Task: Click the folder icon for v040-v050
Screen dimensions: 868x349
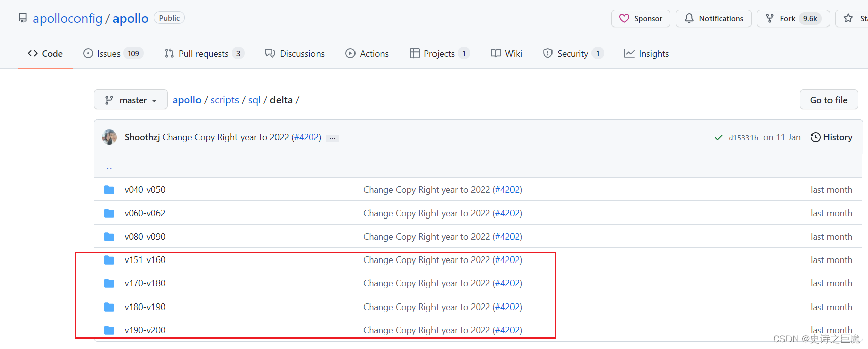Action: (109, 190)
